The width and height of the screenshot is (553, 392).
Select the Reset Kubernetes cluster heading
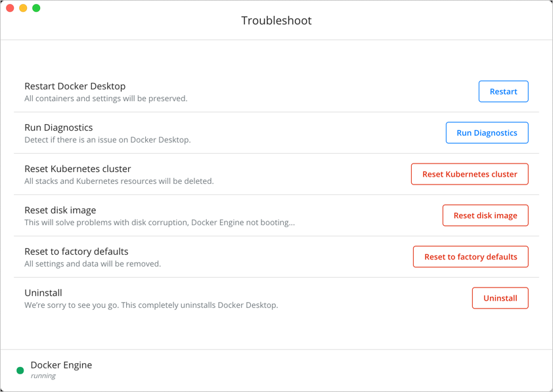(x=77, y=169)
